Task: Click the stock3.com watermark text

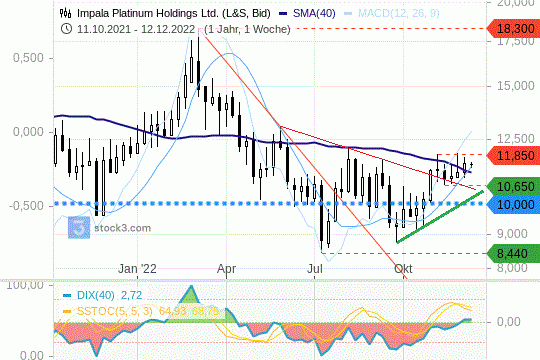Action: pyautogui.click(x=123, y=228)
